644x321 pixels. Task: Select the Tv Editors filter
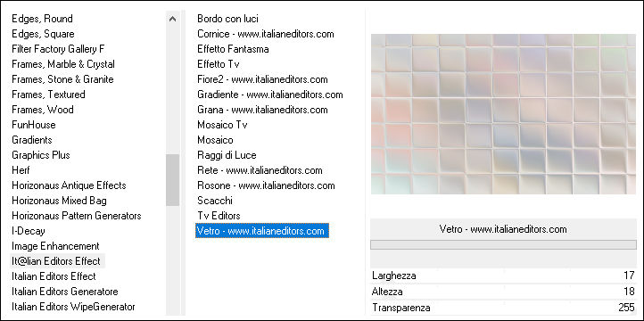click(219, 216)
